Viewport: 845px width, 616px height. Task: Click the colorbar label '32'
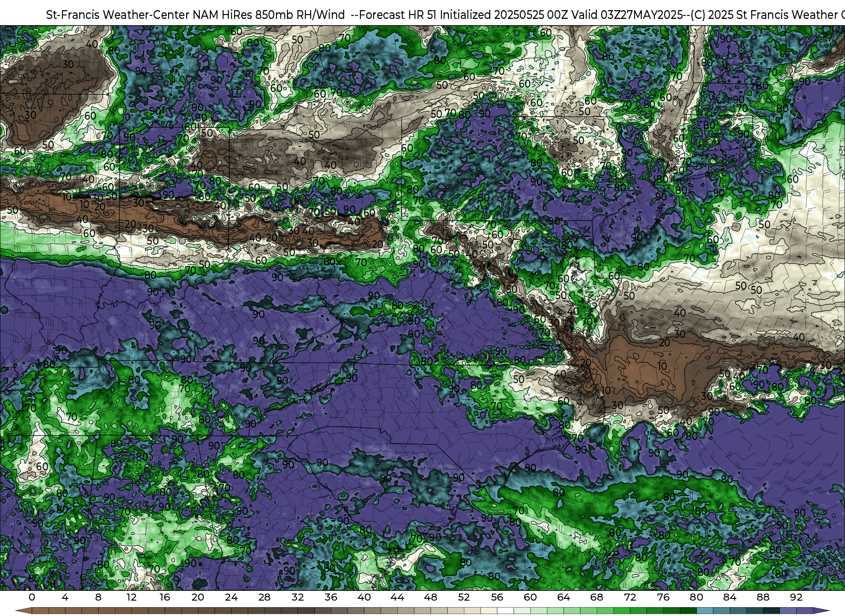click(298, 597)
